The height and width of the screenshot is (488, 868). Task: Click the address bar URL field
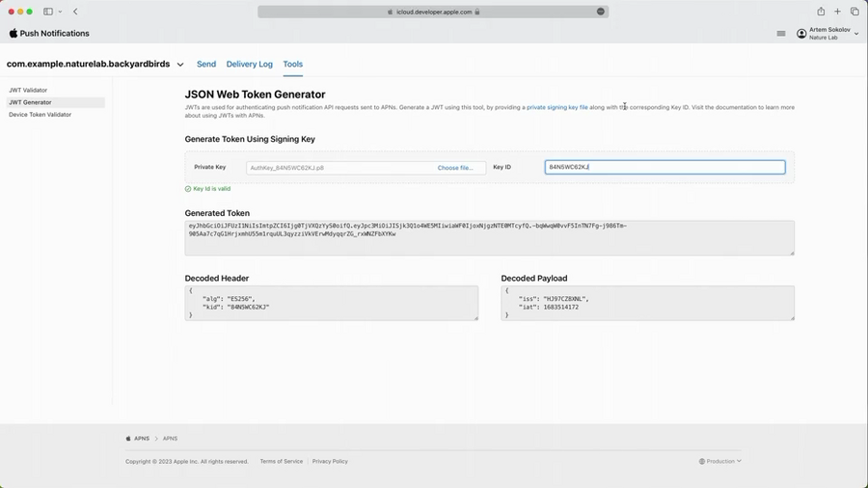pos(433,12)
